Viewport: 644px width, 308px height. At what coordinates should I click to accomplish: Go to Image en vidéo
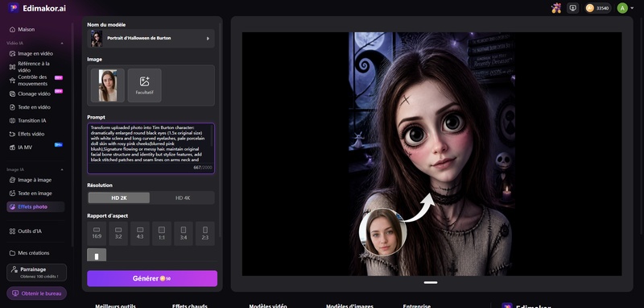point(35,53)
